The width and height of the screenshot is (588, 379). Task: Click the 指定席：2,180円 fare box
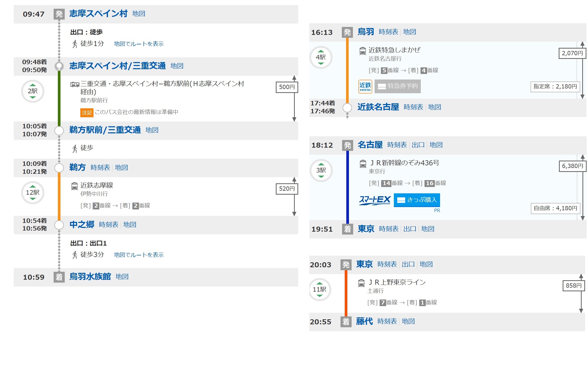[555, 87]
